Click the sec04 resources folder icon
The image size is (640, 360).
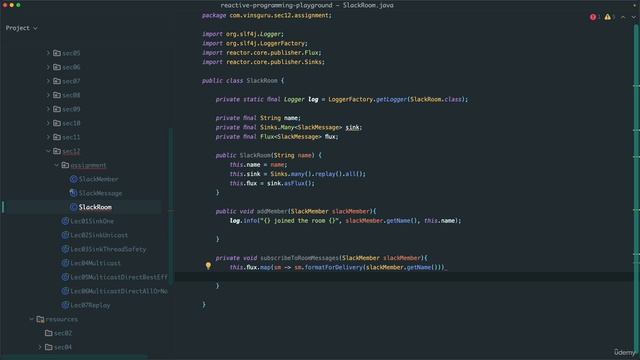[49, 347]
